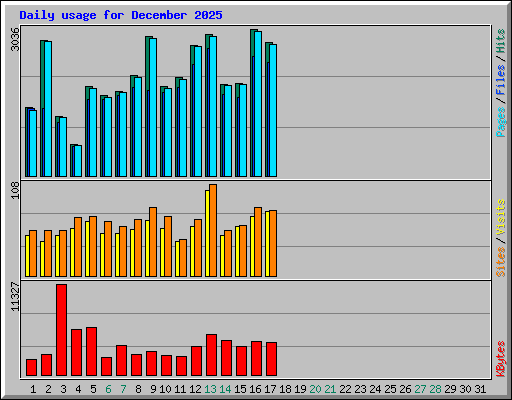Click day 15 on the x-axis

click(240, 389)
